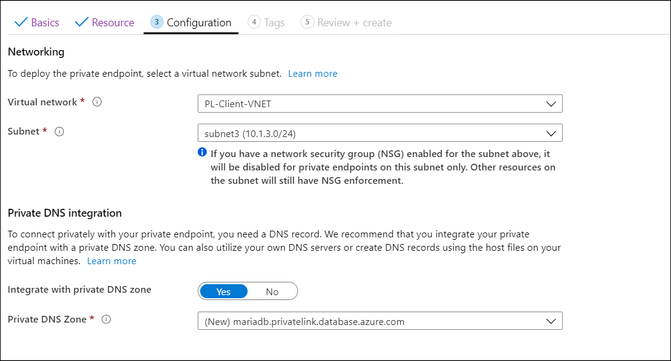Open the Tags tab

point(267,22)
